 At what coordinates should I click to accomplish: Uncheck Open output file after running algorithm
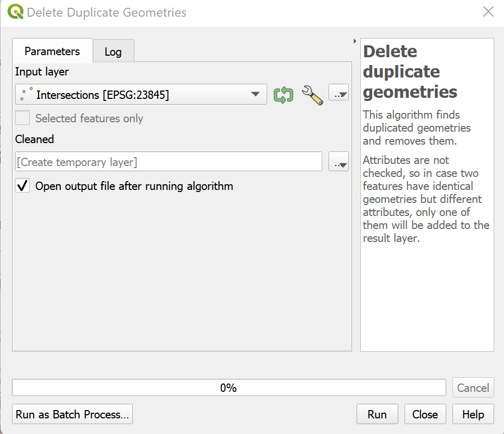(x=22, y=186)
